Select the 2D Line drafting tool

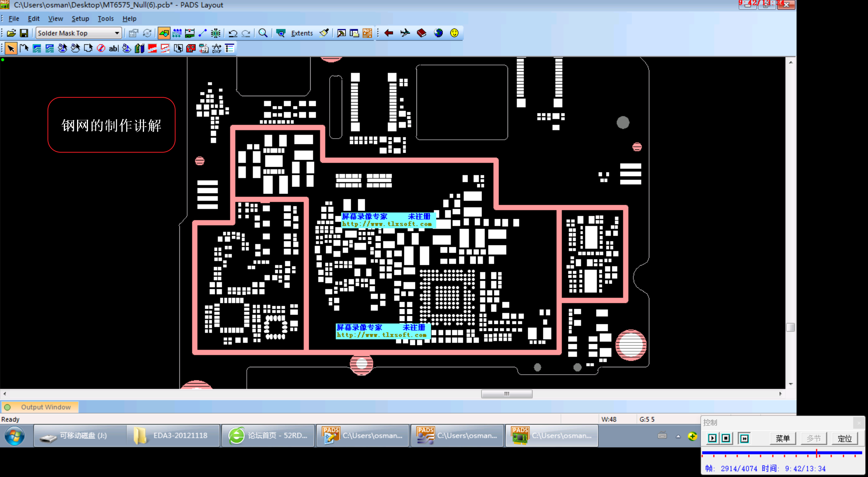click(x=24, y=48)
